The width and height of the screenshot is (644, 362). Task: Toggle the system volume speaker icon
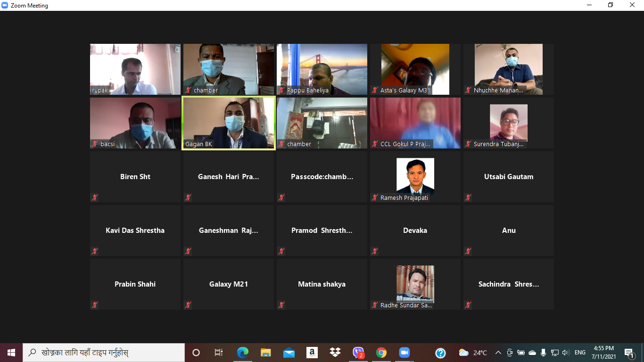click(566, 353)
